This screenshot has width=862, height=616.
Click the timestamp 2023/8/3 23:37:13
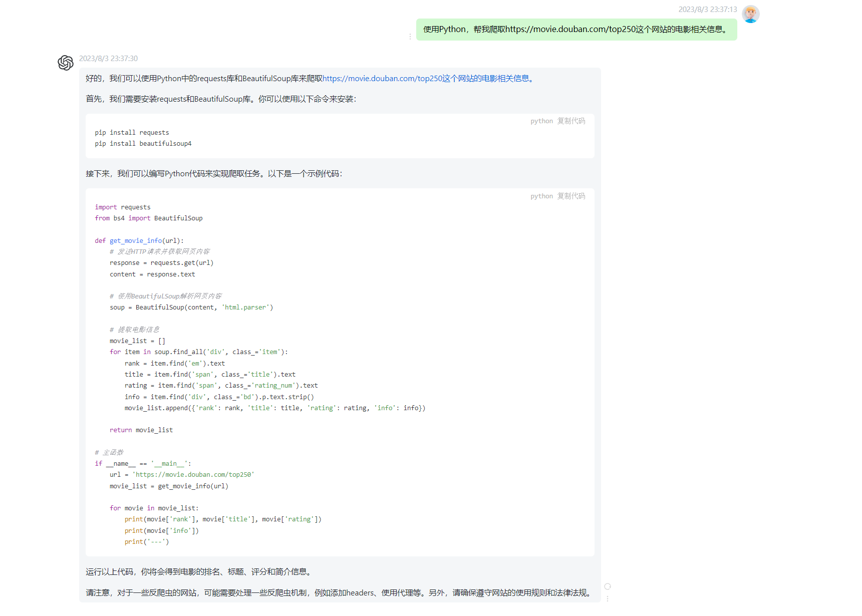click(708, 10)
